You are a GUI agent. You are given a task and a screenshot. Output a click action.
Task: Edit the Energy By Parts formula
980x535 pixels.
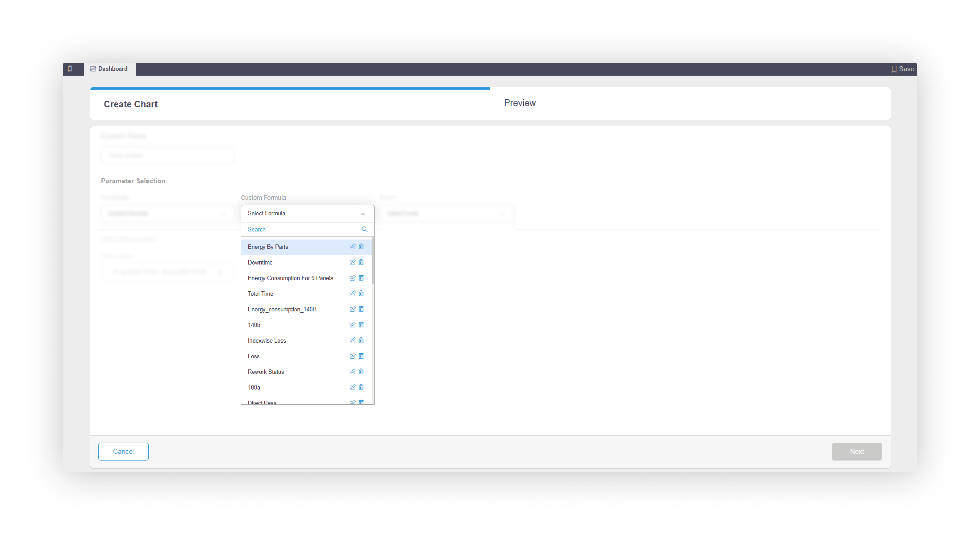[x=352, y=247]
